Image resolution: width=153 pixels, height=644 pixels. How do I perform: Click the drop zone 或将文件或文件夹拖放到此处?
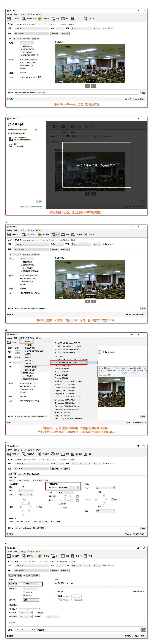[97, 165]
